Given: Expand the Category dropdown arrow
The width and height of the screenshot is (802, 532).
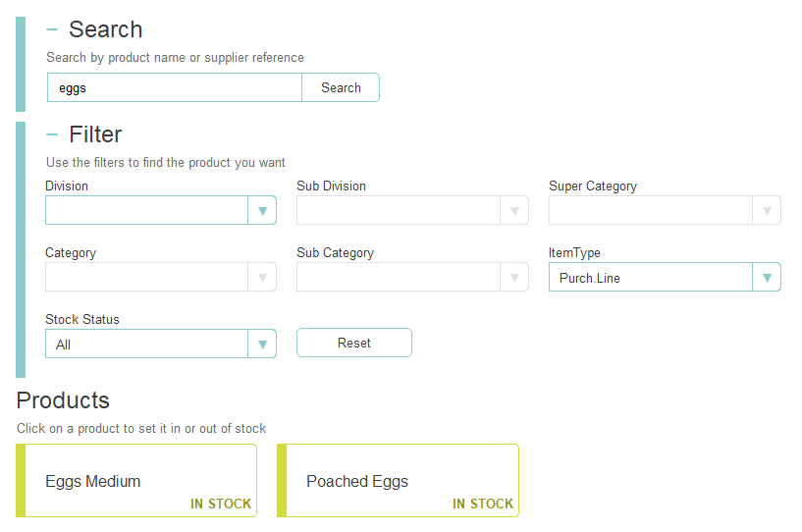Looking at the screenshot, I should [x=262, y=278].
